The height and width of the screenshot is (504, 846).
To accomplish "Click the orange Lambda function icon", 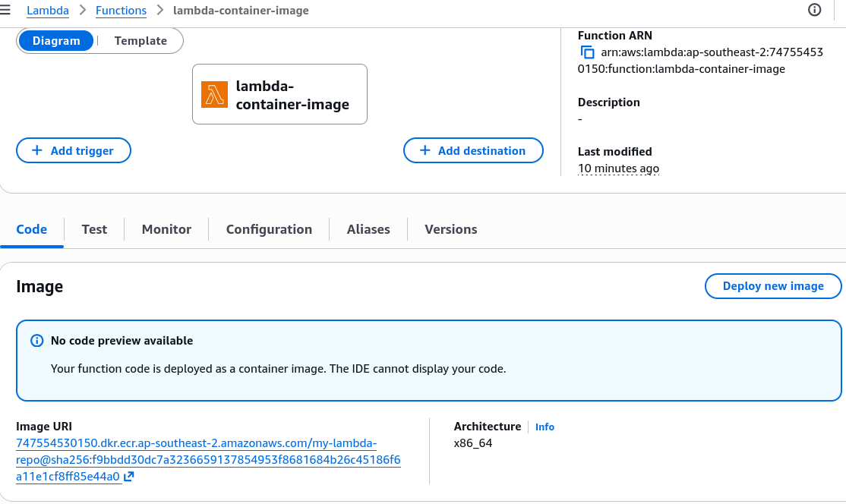I will (214, 94).
